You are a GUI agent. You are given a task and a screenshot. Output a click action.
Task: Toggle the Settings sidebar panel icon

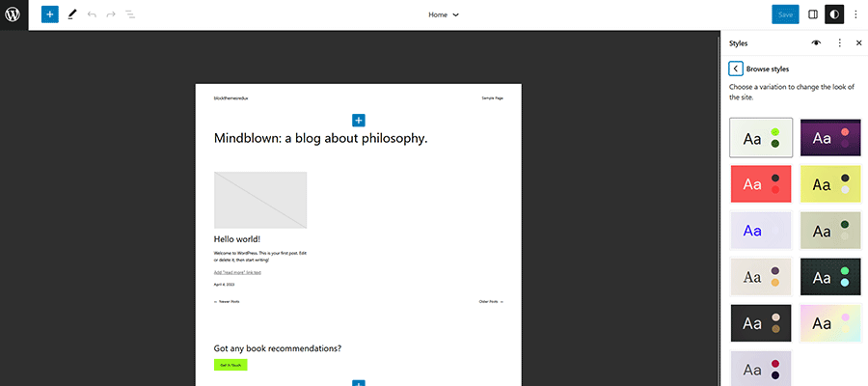click(x=813, y=14)
